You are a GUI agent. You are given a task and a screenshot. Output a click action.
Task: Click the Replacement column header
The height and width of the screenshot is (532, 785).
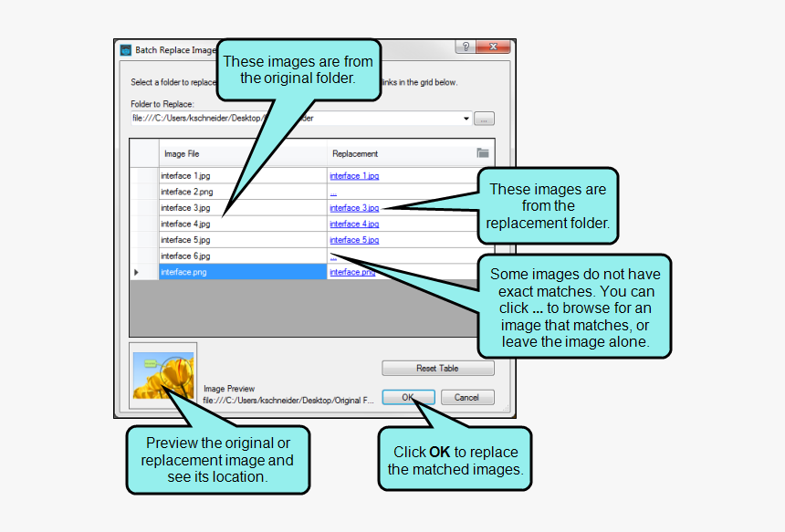(411, 153)
